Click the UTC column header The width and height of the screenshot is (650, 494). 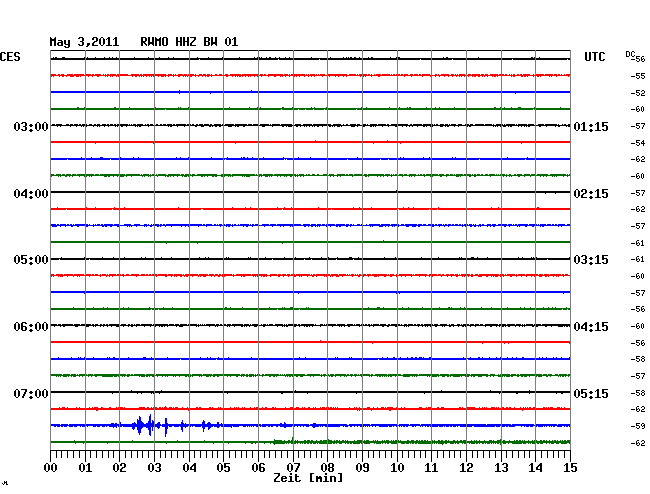(594, 57)
